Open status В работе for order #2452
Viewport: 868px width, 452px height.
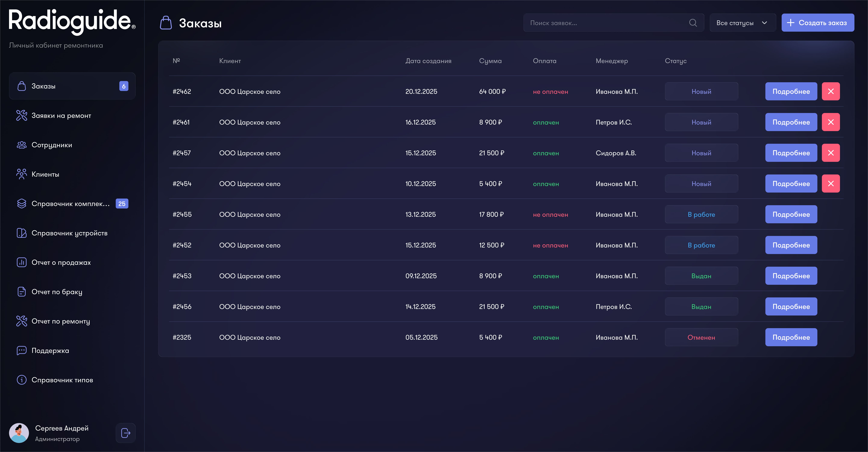701,245
